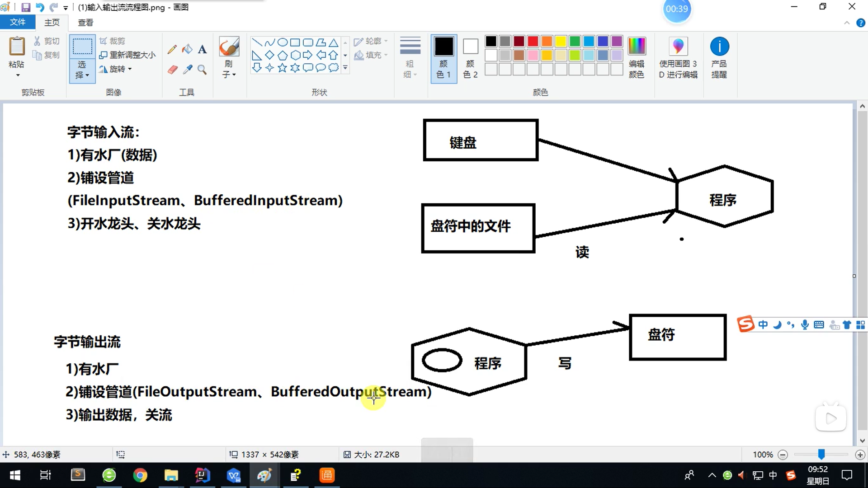Select the Pencil tool
The image size is (868, 488).
click(172, 49)
